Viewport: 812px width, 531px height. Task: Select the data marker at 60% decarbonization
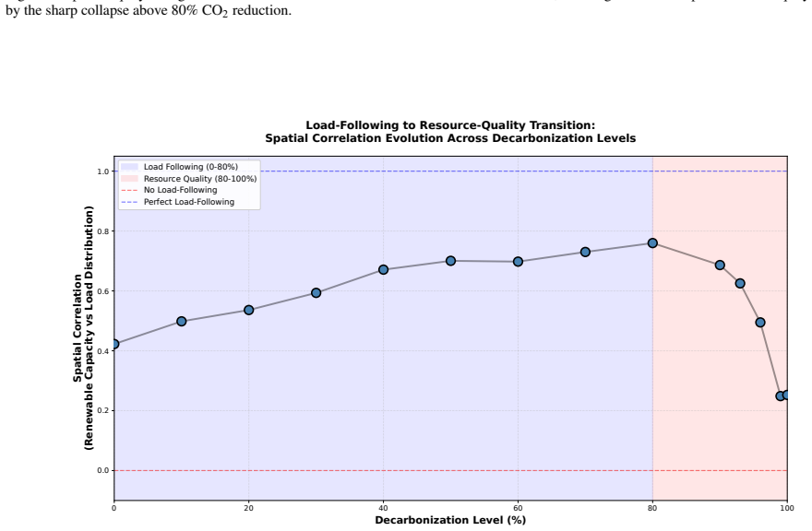pos(518,262)
